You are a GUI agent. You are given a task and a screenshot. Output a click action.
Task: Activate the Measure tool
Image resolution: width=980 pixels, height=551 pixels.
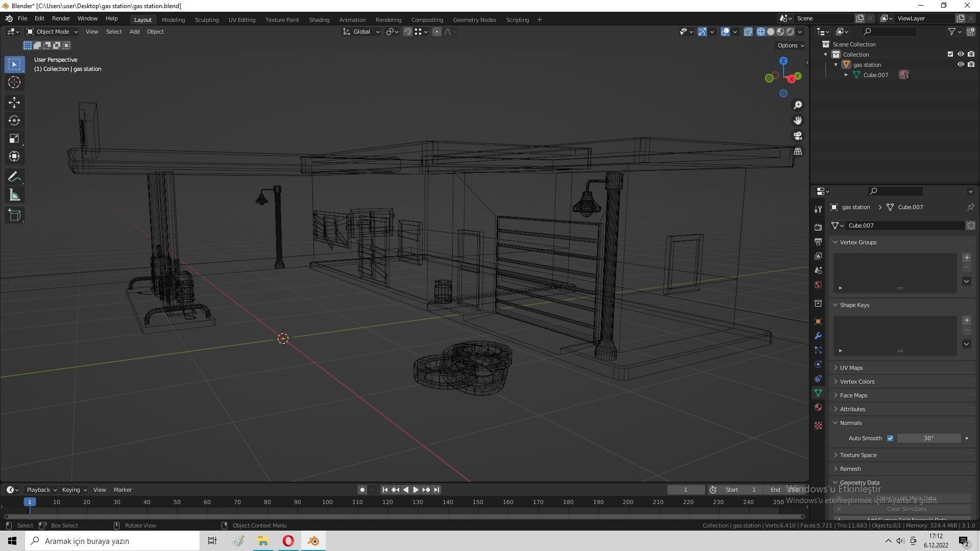(x=14, y=195)
